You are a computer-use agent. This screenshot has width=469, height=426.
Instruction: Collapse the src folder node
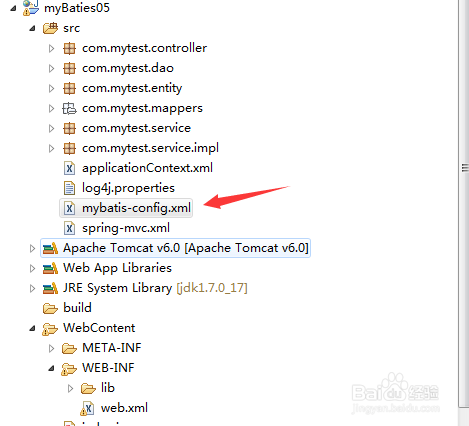[x=32, y=28]
